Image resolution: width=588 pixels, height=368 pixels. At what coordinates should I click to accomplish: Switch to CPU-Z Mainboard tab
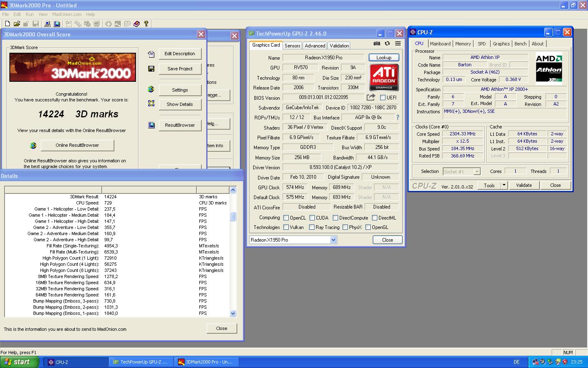pos(440,44)
